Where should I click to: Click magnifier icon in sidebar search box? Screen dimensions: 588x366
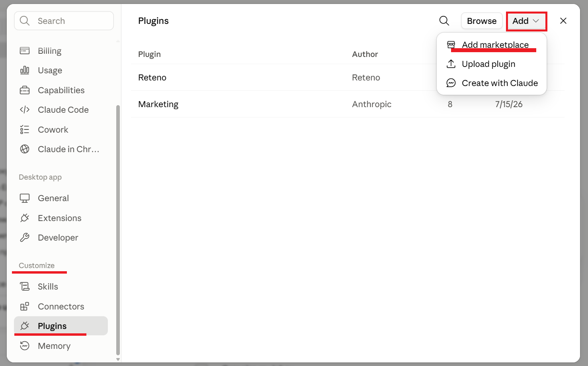tap(25, 21)
